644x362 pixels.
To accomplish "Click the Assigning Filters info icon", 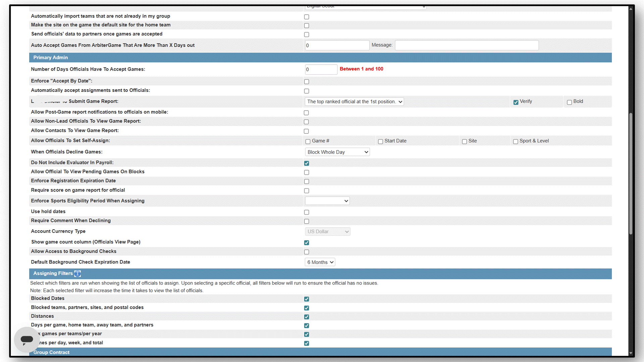I will pyautogui.click(x=77, y=274).
